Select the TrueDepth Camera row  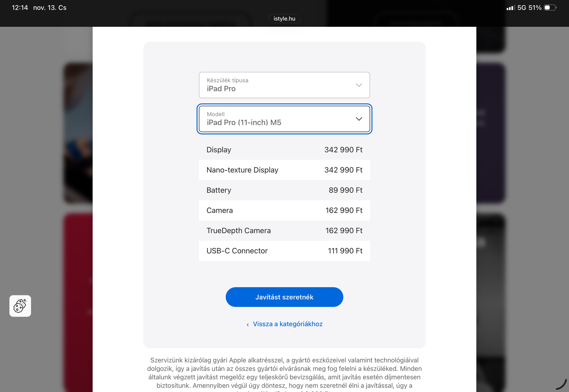284,231
